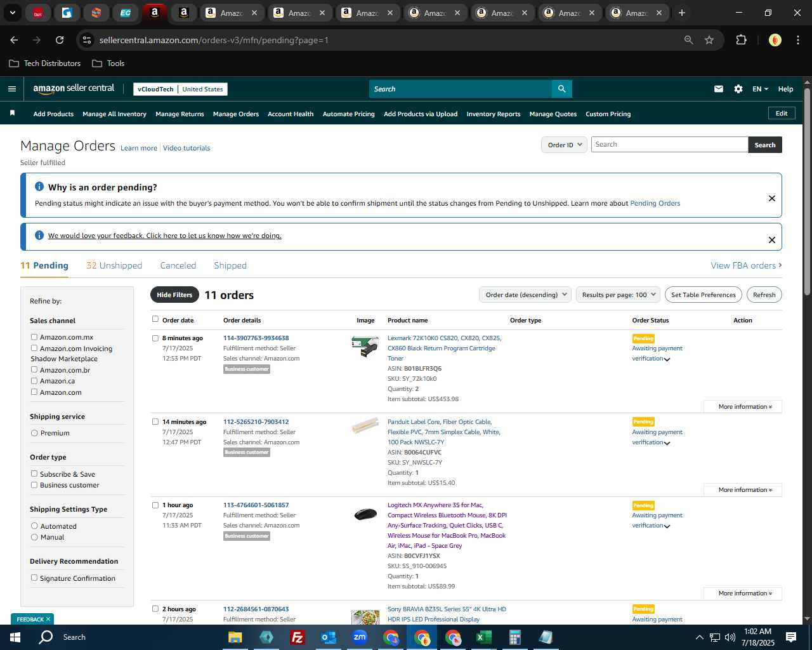
Task: Open the hamburger navigation menu
Action: 11,89
